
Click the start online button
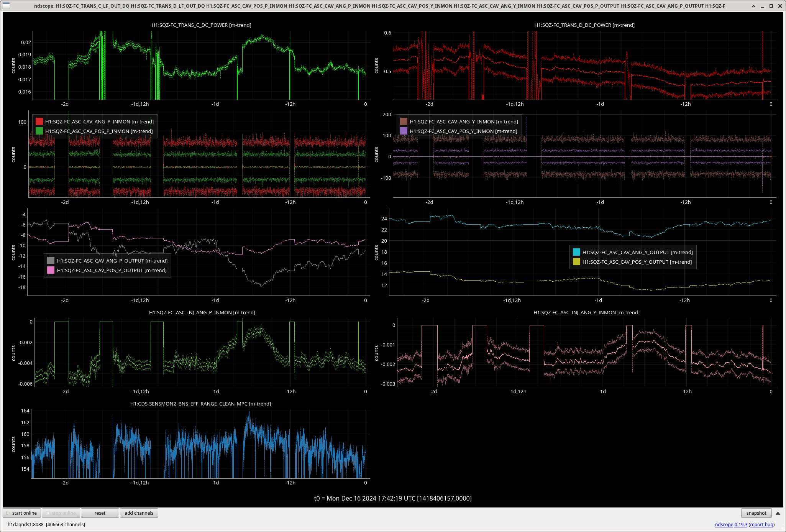pos(22,513)
